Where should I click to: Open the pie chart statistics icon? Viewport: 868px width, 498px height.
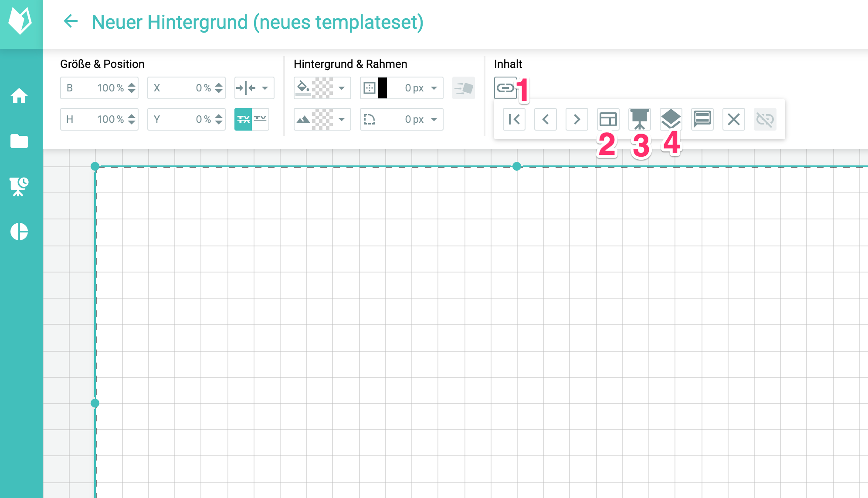pyautogui.click(x=19, y=232)
